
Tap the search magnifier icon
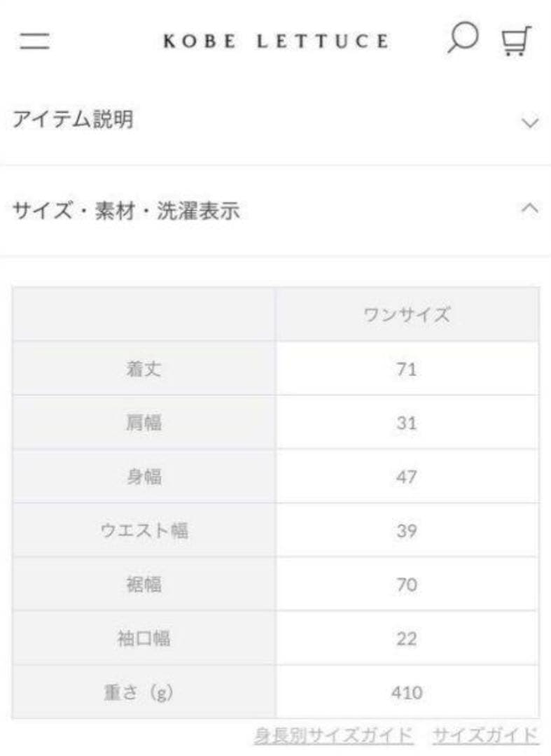tap(461, 39)
